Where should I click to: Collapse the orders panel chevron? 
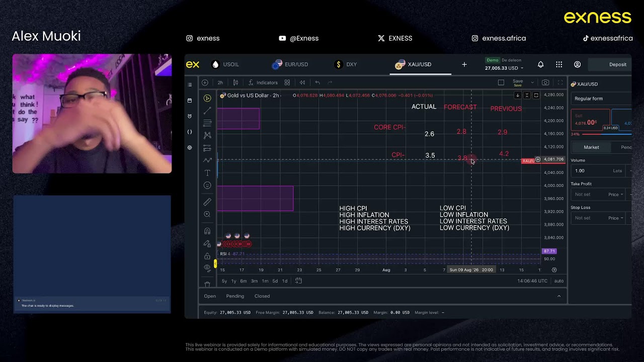559,296
